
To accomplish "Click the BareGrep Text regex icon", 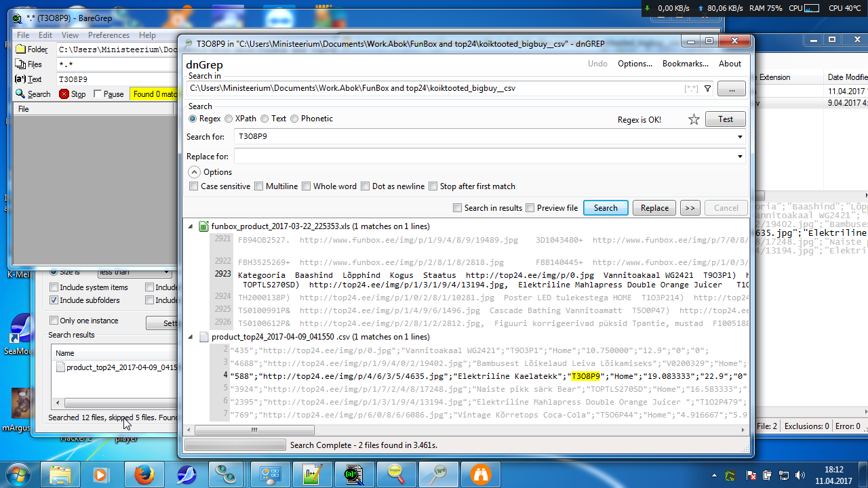I will [20, 79].
